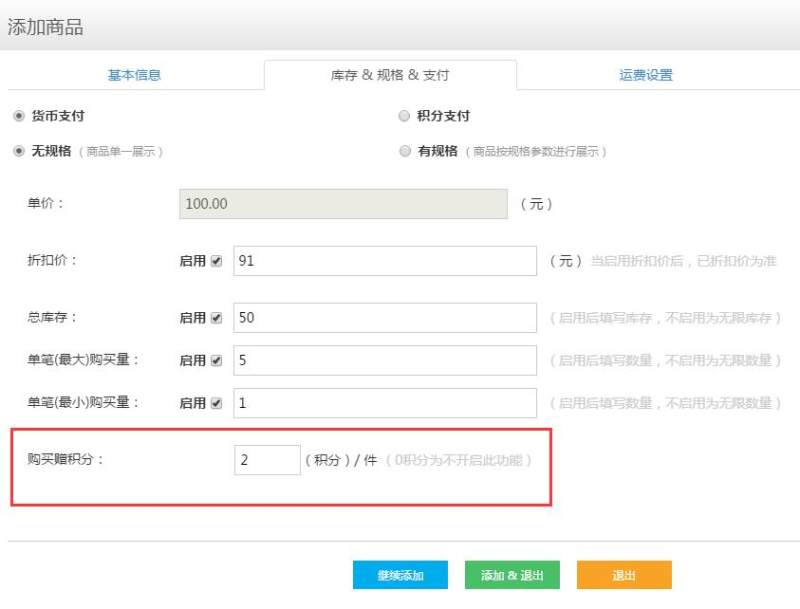Choose the 有规格 radio option
This screenshot has height=609, width=800.
pyautogui.click(x=404, y=151)
